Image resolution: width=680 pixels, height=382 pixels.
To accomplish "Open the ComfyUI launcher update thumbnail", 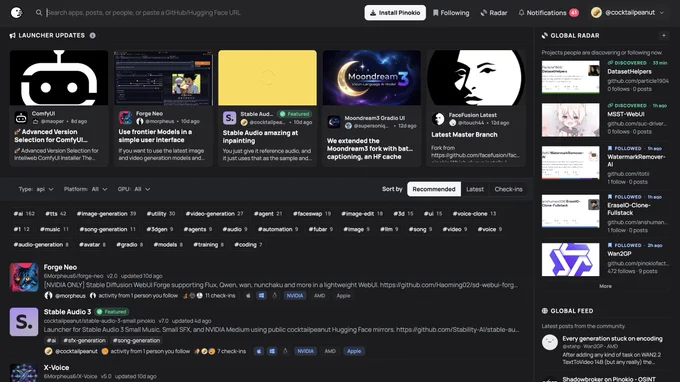I will (x=59, y=78).
